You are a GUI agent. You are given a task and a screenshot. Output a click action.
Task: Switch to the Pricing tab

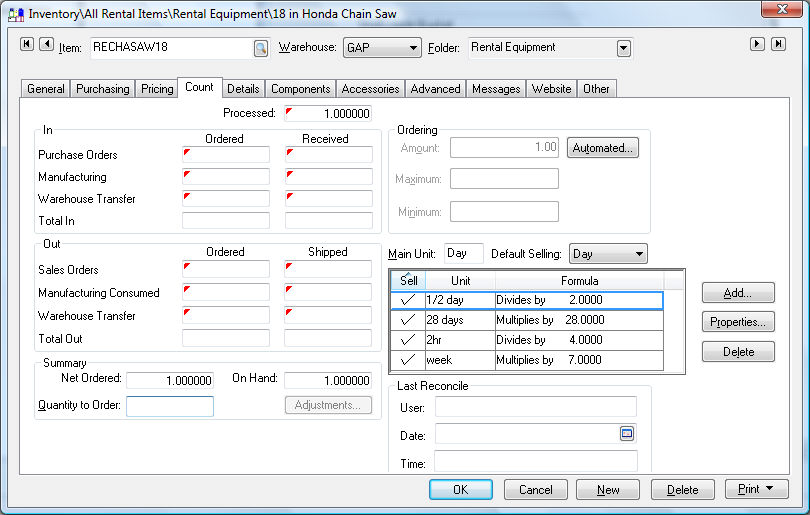157,89
